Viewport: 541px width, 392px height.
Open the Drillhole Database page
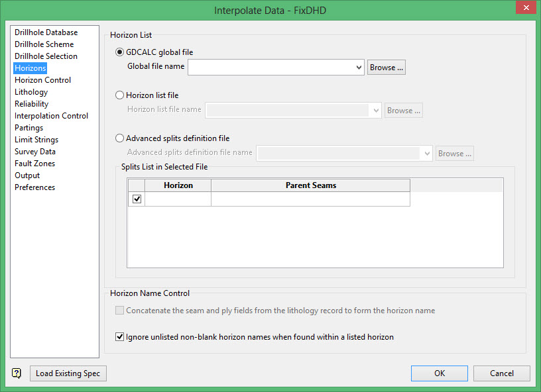pos(46,32)
